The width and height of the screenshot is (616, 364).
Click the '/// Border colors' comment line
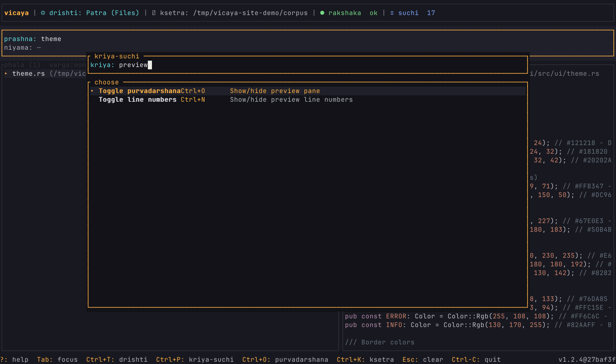point(380,342)
